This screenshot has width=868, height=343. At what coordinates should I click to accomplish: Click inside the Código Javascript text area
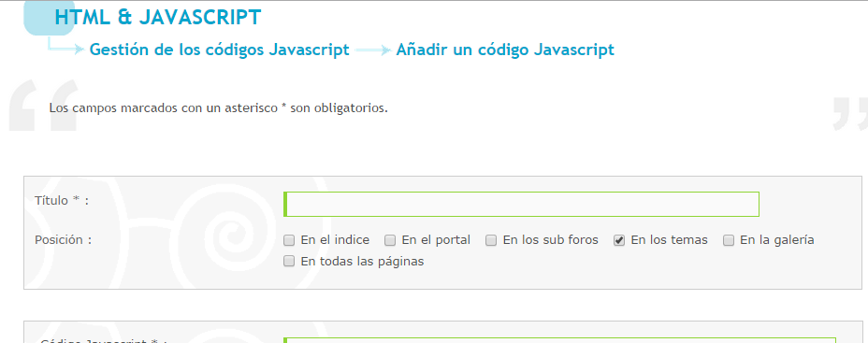pyautogui.click(x=559, y=339)
